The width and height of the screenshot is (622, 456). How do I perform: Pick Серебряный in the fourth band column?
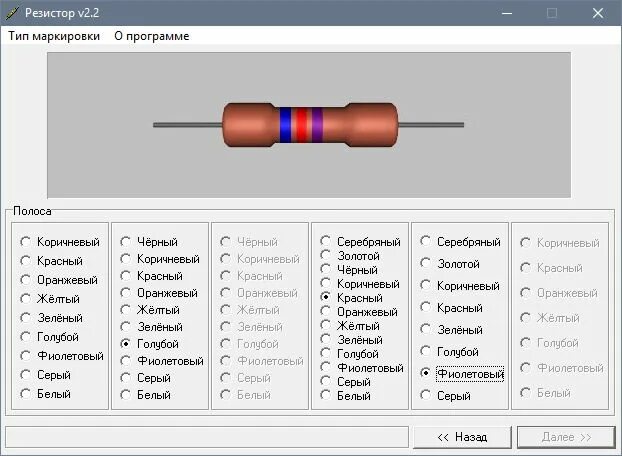coord(360,242)
